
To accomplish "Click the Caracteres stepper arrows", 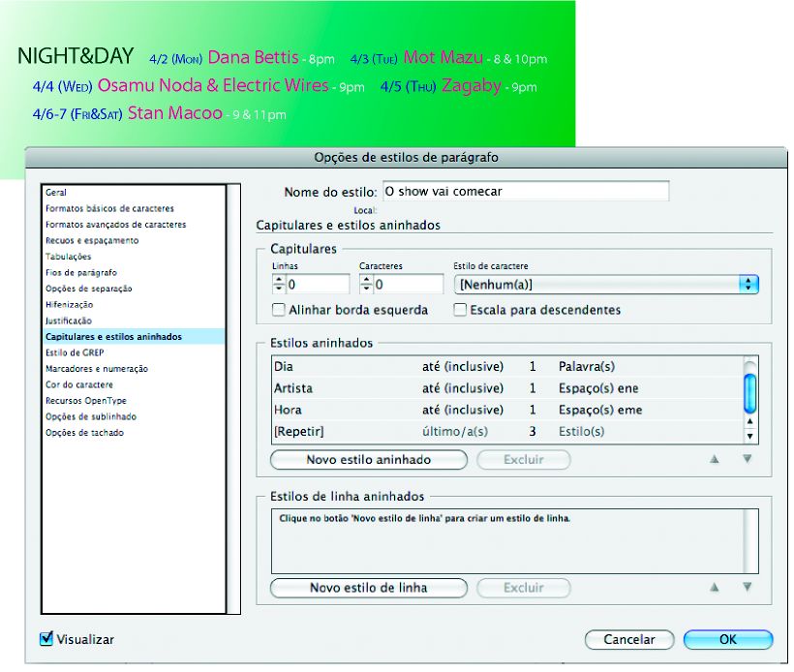I will click(x=366, y=284).
